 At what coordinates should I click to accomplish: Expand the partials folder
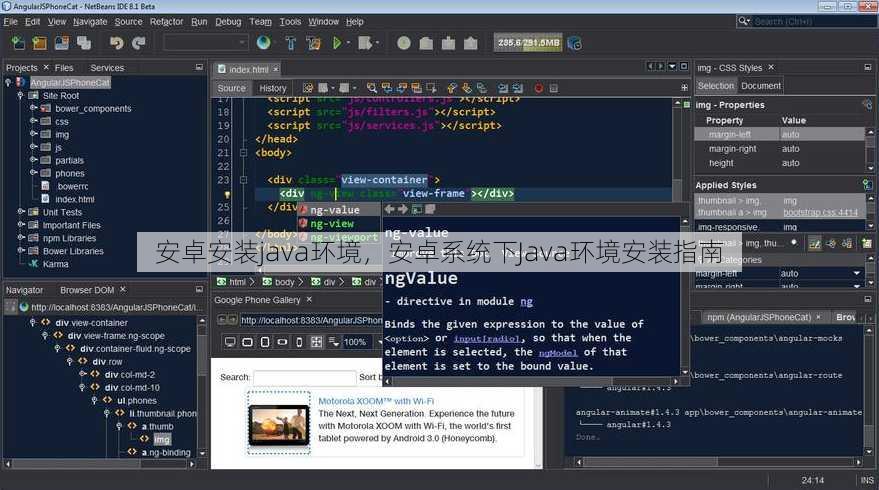pyautogui.click(x=33, y=159)
